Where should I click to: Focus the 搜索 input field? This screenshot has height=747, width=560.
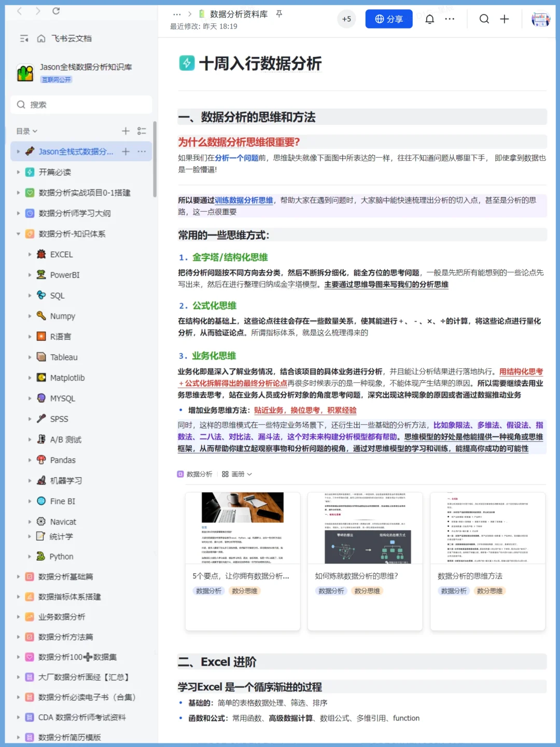pyautogui.click(x=81, y=104)
